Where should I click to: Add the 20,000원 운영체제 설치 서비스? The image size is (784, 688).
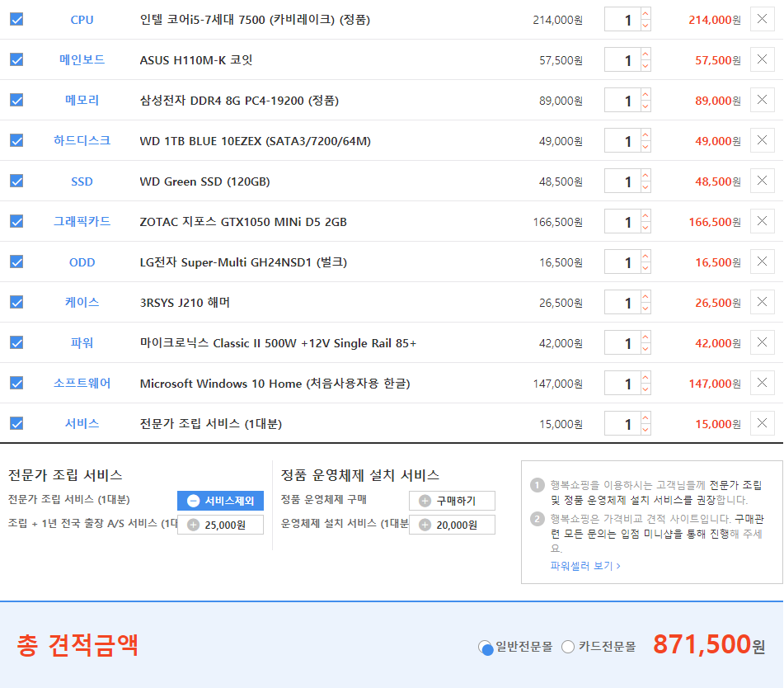[452, 525]
